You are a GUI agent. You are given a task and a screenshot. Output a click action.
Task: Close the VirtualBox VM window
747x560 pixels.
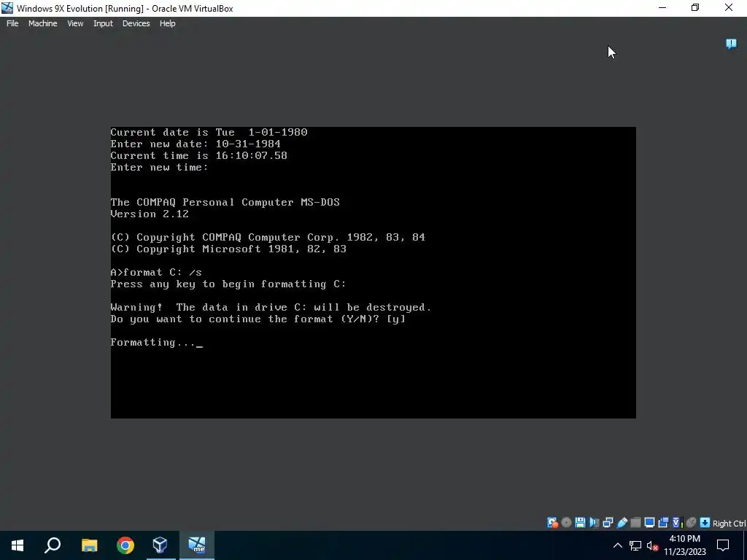click(729, 7)
